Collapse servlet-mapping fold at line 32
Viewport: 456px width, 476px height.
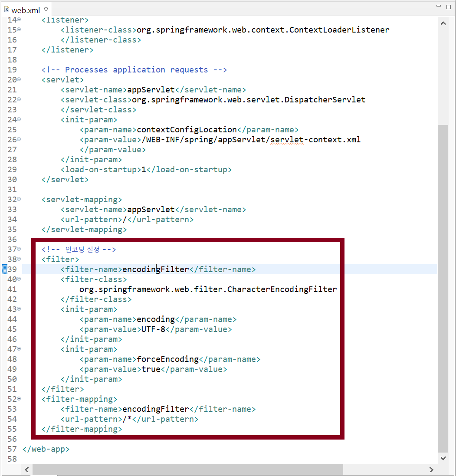pyautogui.click(x=19, y=199)
